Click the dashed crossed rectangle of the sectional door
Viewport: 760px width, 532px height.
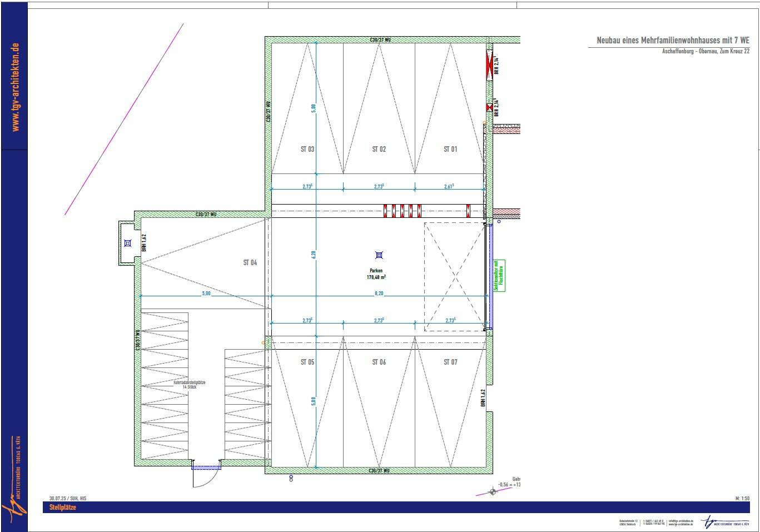[x=455, y=276]
